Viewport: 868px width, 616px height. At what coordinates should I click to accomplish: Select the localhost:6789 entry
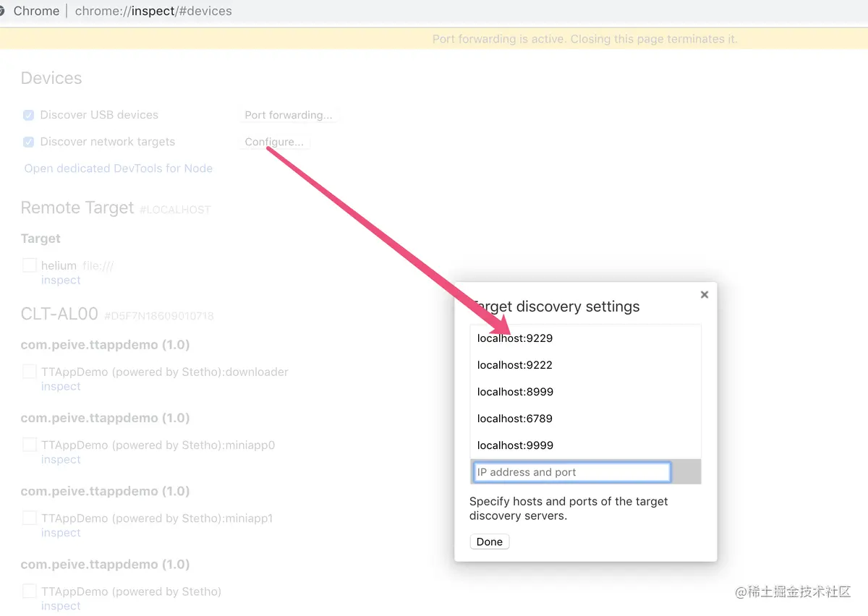pos(585,419)
